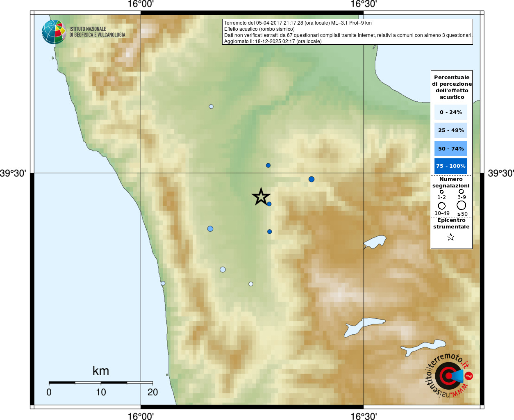Select the larger dark blue point east of the epicenter
514x420 pixels.
[312, 179]
